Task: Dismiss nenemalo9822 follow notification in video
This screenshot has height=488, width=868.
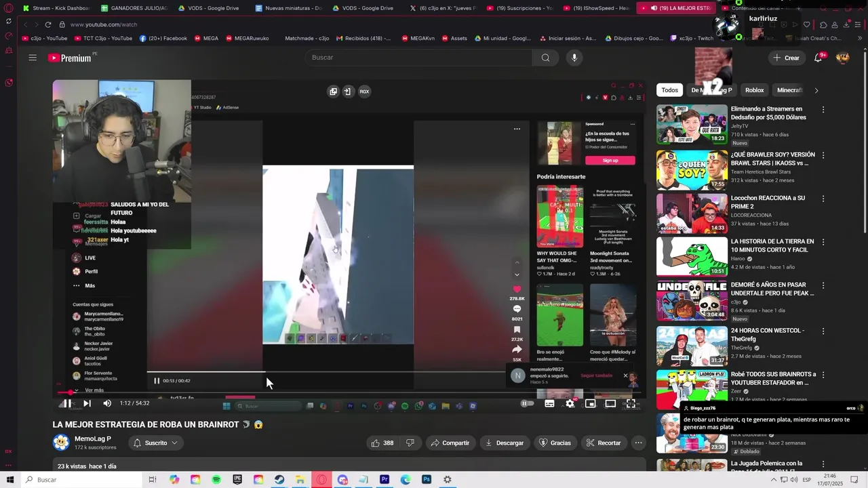Action: (x=625, y=375)
